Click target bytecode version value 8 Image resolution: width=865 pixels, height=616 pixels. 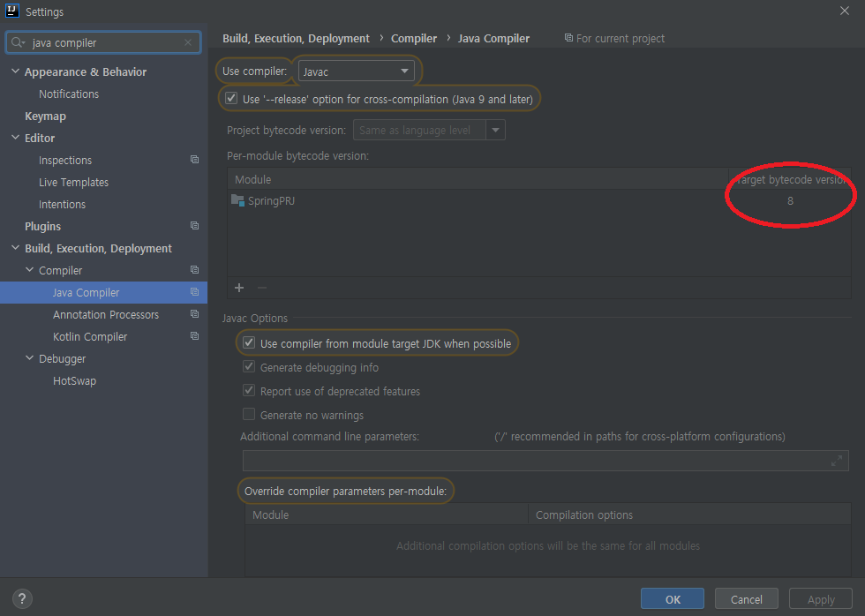point(790,200)
